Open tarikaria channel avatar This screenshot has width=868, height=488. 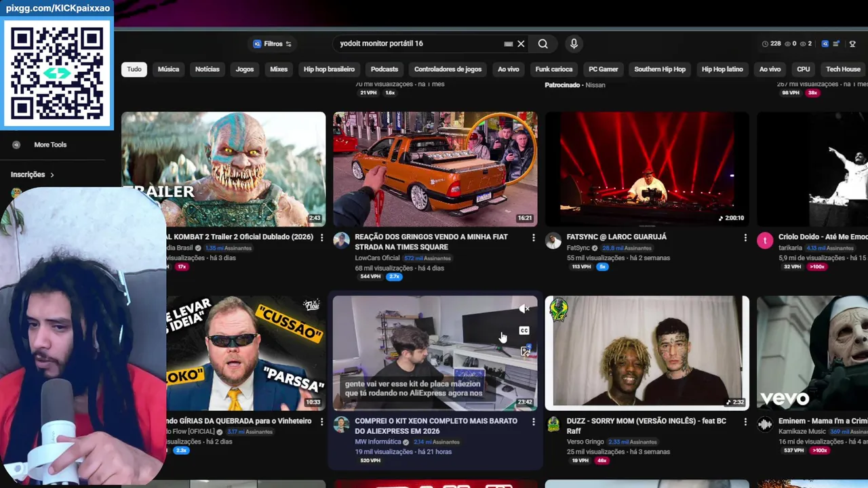tap(765, 241)
